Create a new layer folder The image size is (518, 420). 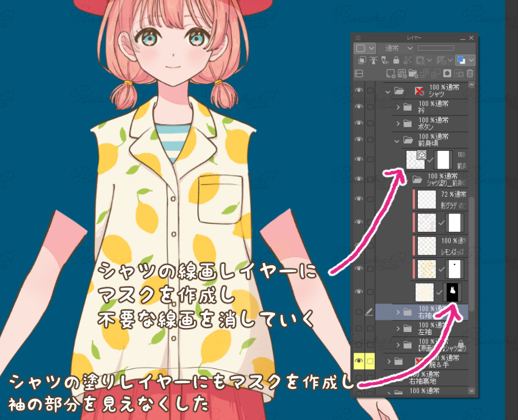click(x=413, y=73)
